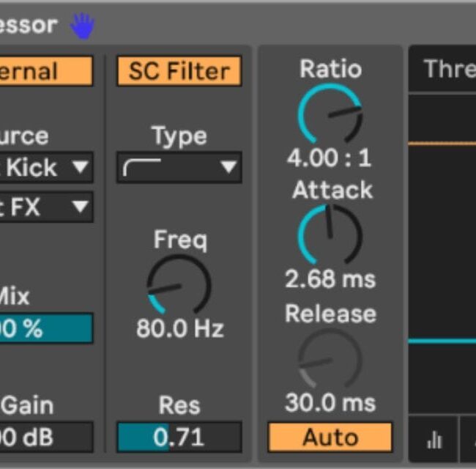The image size is (476, 469).
Task: Click the Res 0.71 slider
Action: point(179,437)
